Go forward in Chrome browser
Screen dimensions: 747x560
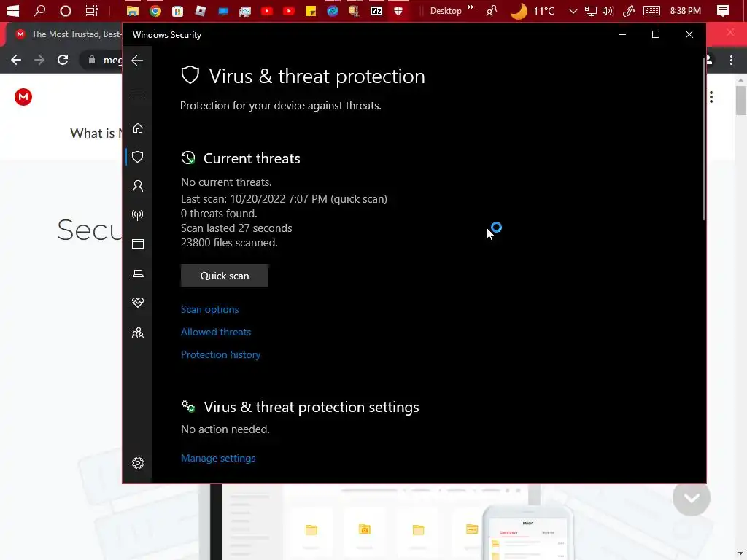click(39, 60)
